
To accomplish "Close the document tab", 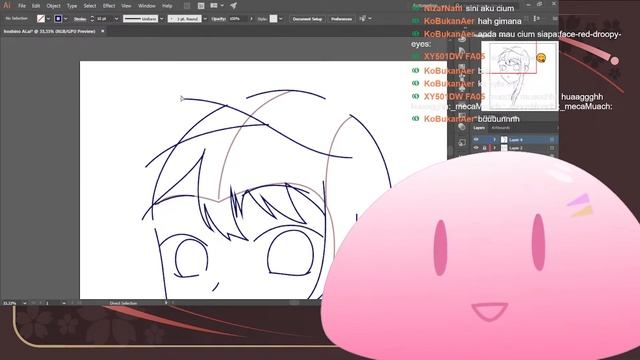I will click(102, 31).
